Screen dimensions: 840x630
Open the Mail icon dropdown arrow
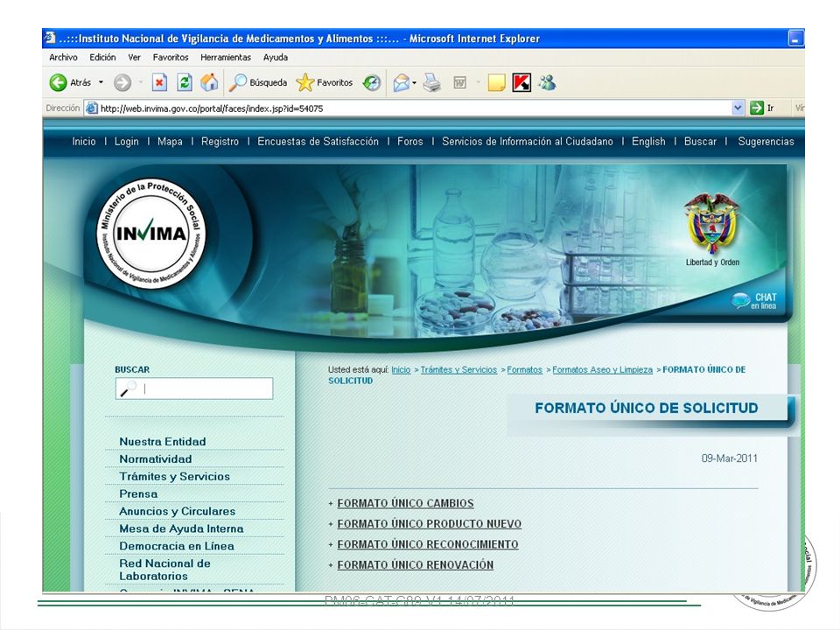[x=414, y=82]
